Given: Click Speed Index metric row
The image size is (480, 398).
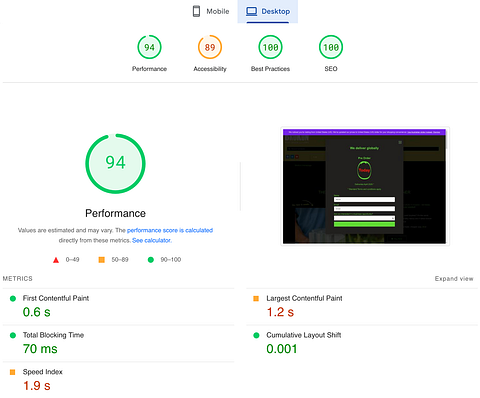Looking at the screenshot, I should point(118,380).
